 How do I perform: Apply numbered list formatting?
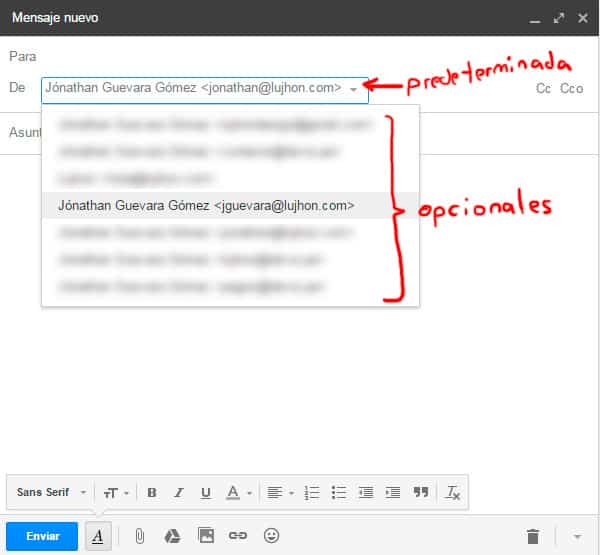tap(312, 493)
